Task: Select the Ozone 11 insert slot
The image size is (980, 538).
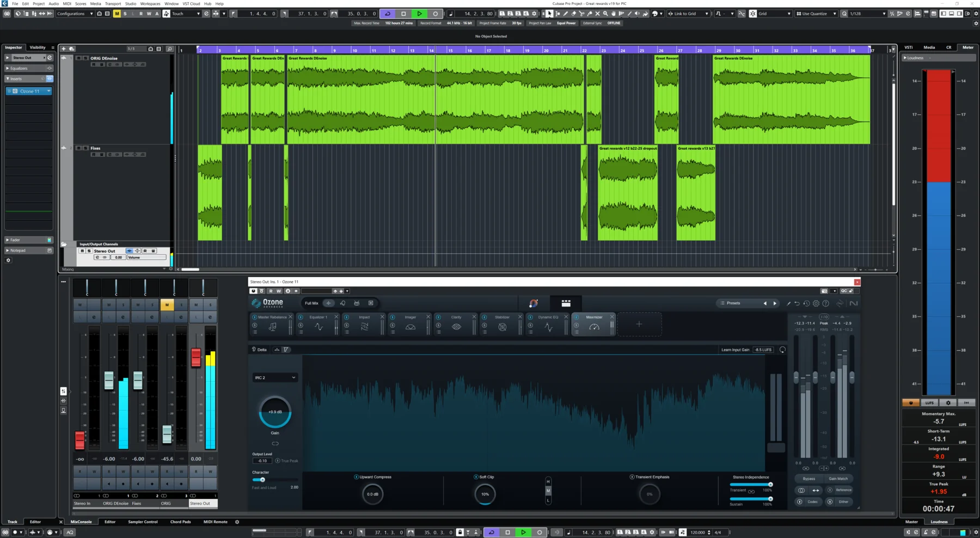Action: pyautogui.click(x=29, y=91)
